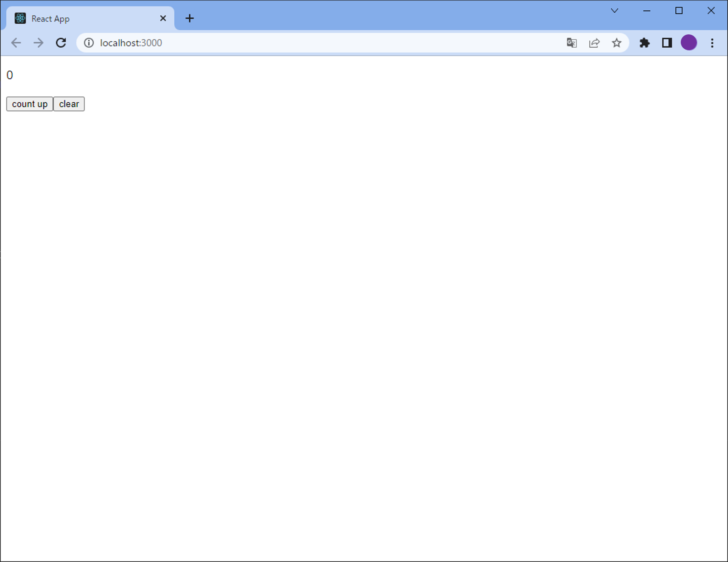
Task: Go forward to next page
Action: (x=38, y=43)
